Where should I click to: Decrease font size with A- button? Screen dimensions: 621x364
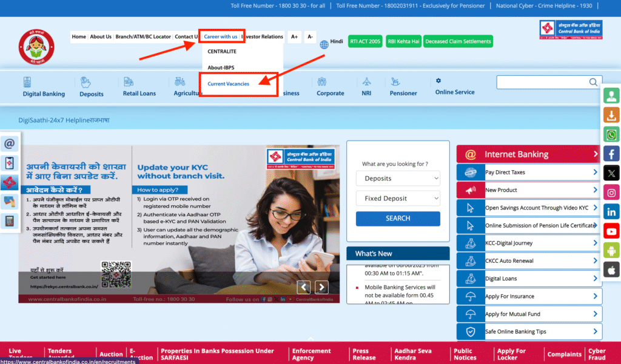point(310,36)
